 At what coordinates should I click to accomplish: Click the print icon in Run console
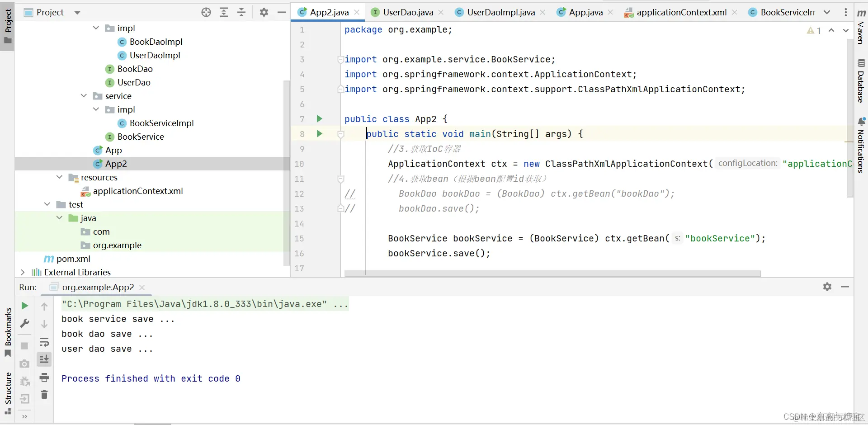[x=44, y=377]
